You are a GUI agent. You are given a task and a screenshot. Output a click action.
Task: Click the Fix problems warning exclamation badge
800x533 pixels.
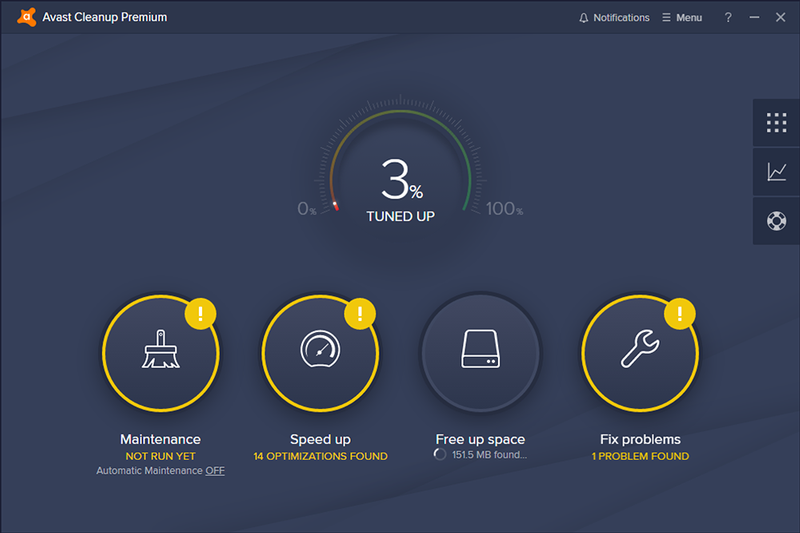point(680,314)
